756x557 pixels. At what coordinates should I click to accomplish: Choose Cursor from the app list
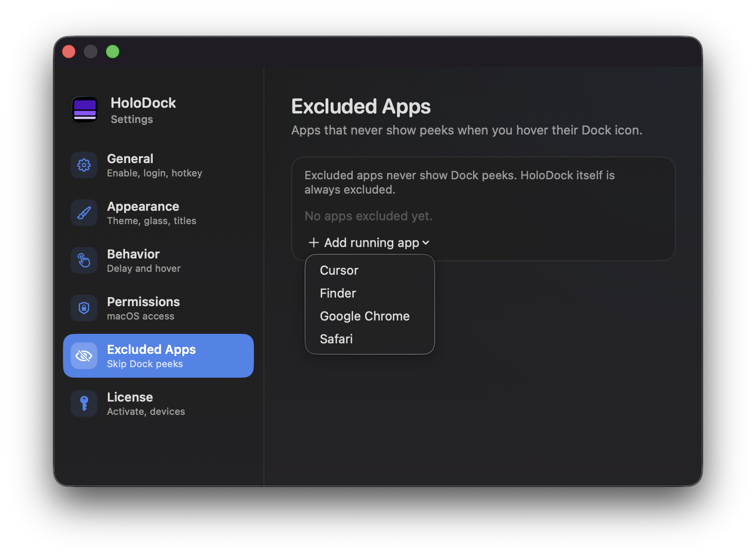point(370,270)
